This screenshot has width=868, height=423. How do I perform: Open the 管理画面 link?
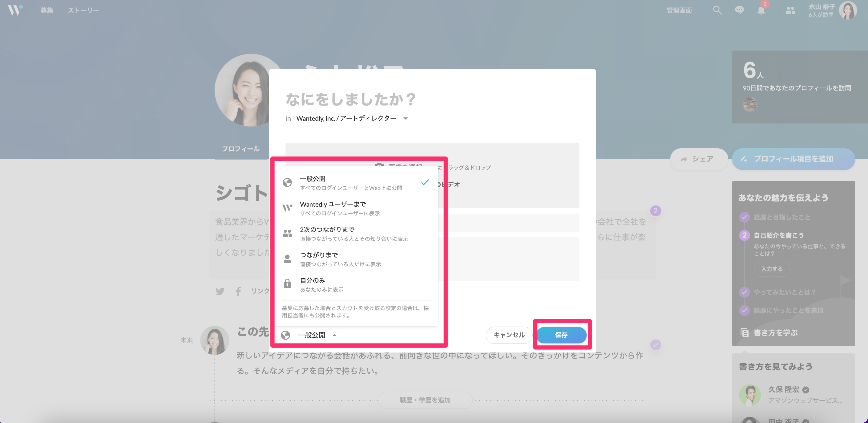(x=679, y=11)
